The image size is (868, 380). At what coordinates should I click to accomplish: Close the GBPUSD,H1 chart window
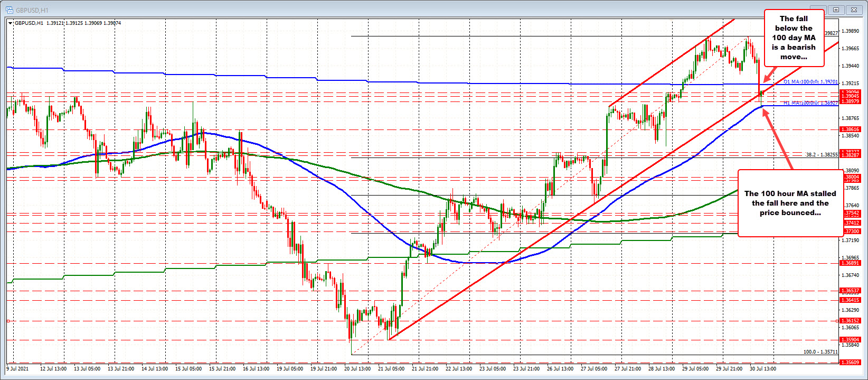point(853,10)
